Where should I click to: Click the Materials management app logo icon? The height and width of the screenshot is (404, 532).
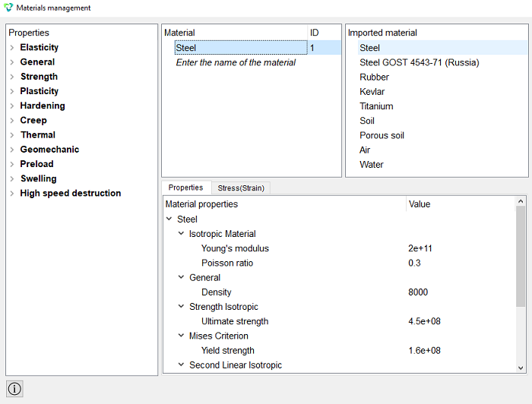[x=8, y=8]
